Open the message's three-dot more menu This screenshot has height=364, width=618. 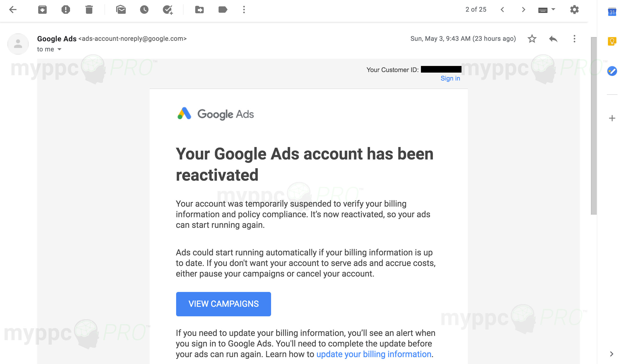[575, 39]
